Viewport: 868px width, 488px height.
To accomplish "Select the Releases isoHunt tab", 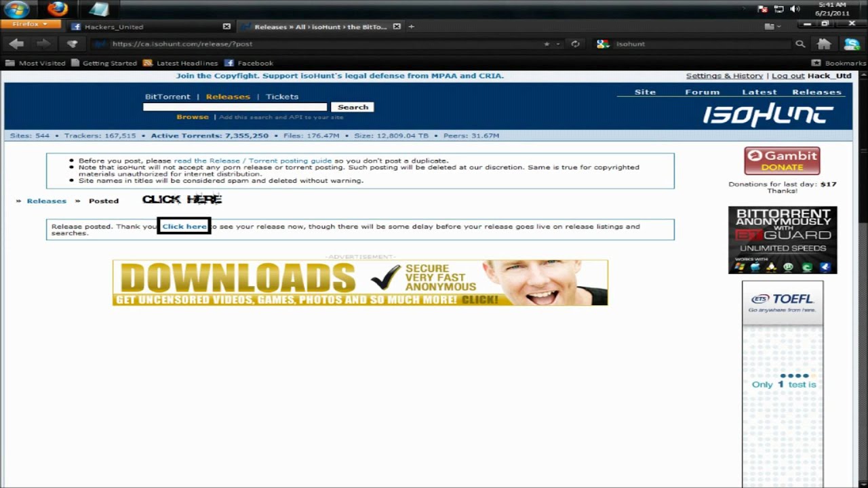I will [x=320, y=26].
